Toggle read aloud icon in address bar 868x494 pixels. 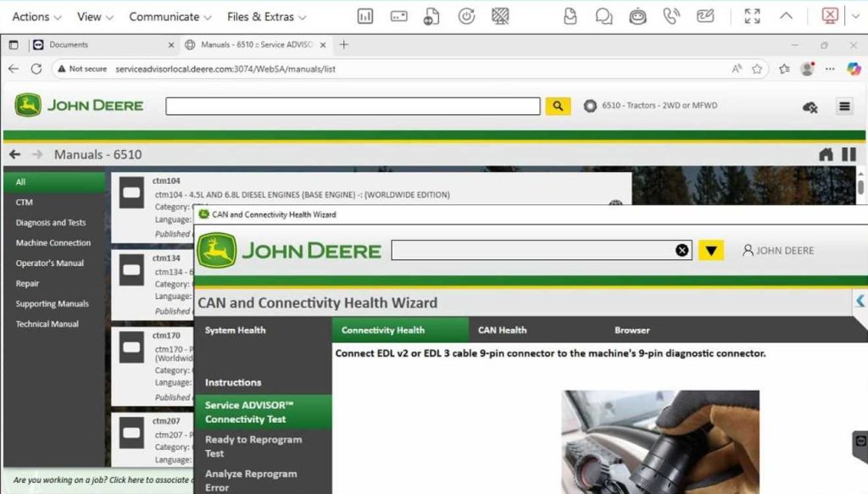coord(737,69)
